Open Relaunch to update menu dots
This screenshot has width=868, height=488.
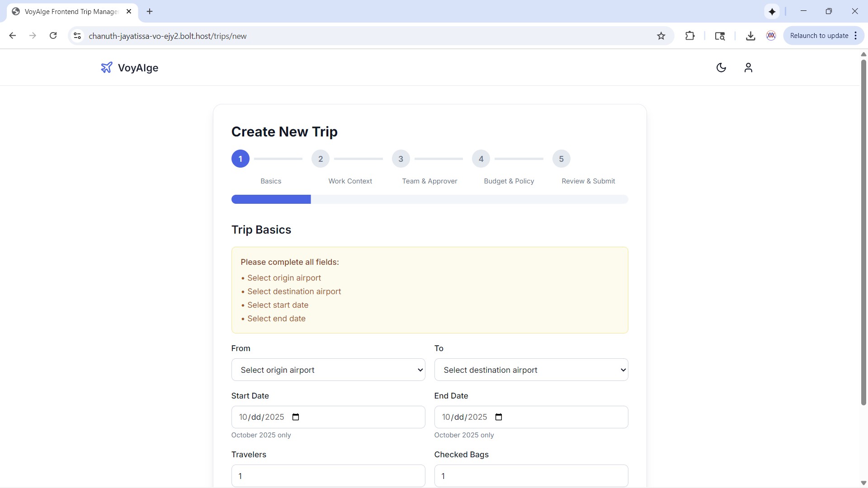point(856,36)
